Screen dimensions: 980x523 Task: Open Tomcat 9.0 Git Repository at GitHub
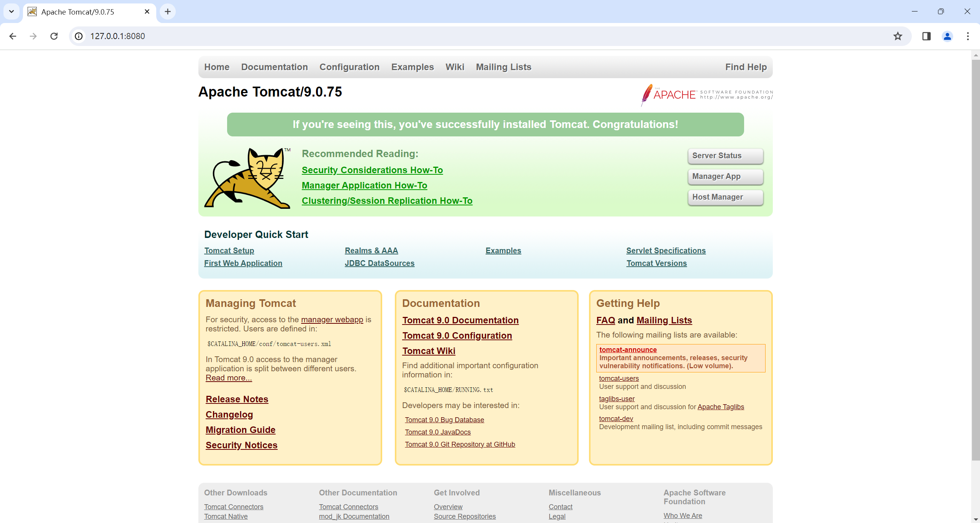click(460, 444)
